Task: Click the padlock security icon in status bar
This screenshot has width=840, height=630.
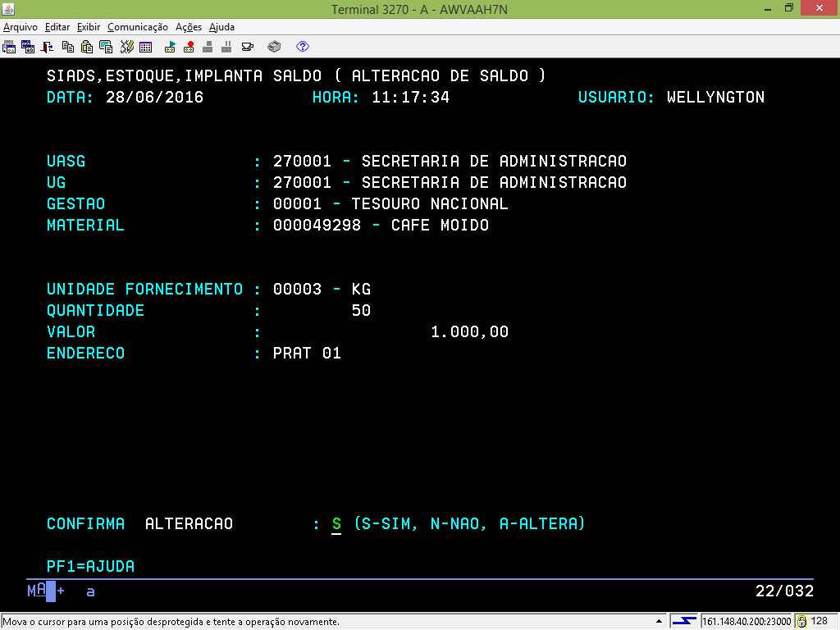Action: [x=802, y=622]
